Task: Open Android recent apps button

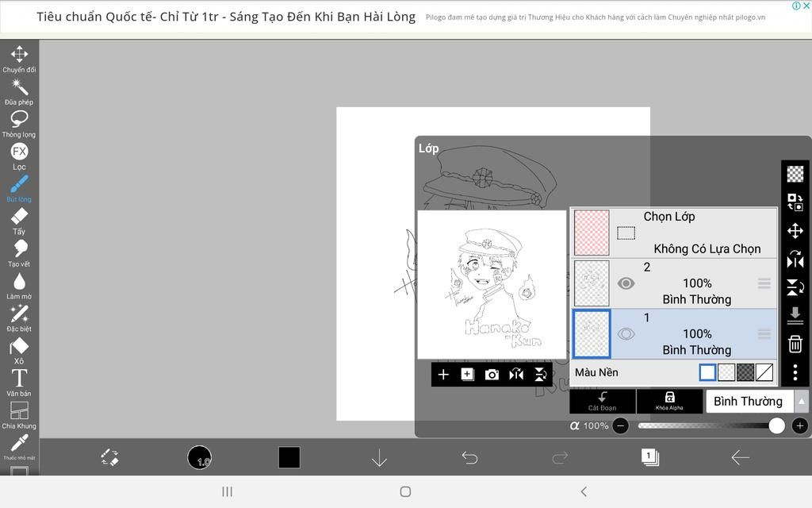Action: pyautogui.click(x=227, y=491)
